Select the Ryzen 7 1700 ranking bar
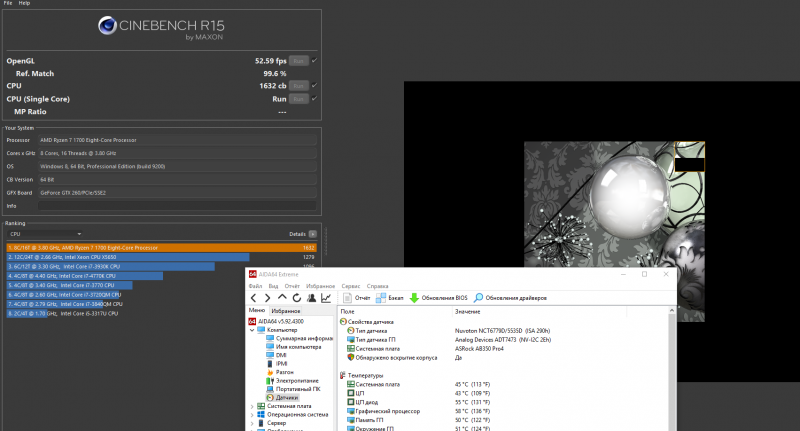The image size is (800, 431). (x=162, y=248)
